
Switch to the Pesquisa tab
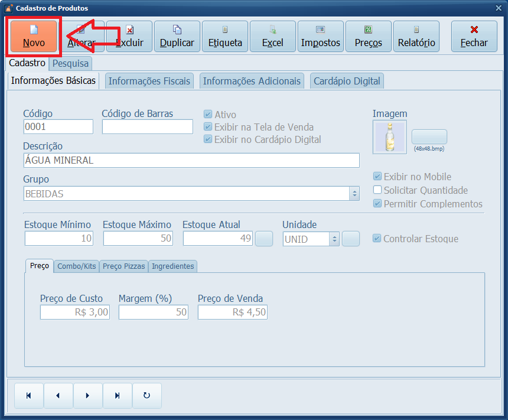70,63
